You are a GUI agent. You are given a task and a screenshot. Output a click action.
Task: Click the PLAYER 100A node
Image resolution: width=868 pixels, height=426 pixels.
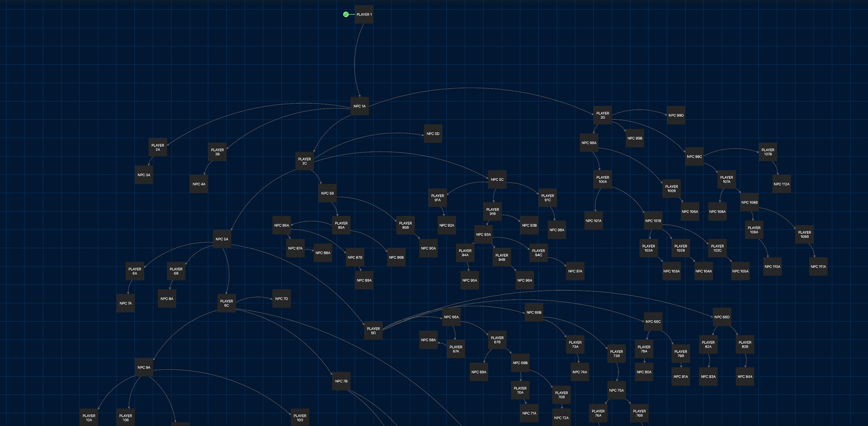[x=603, y=179]
